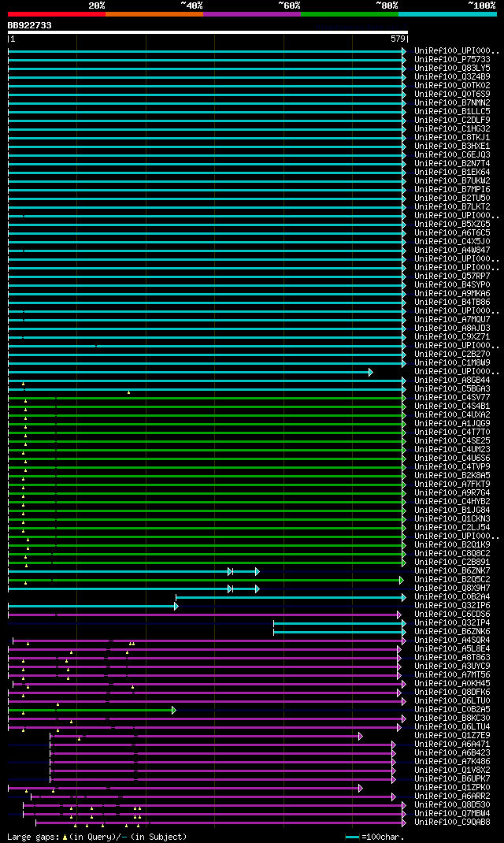Viewport: 504px width, 843px height.
Task: Open hit UniRef100_C0B2A5
Action: 452,710
